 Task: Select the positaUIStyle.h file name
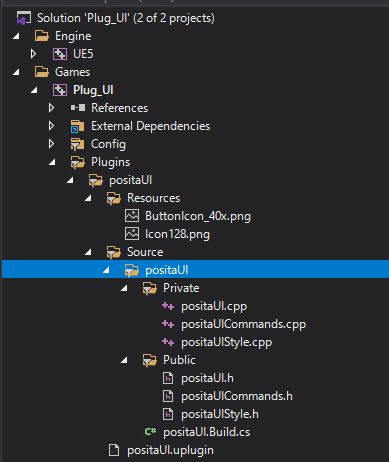220,414
